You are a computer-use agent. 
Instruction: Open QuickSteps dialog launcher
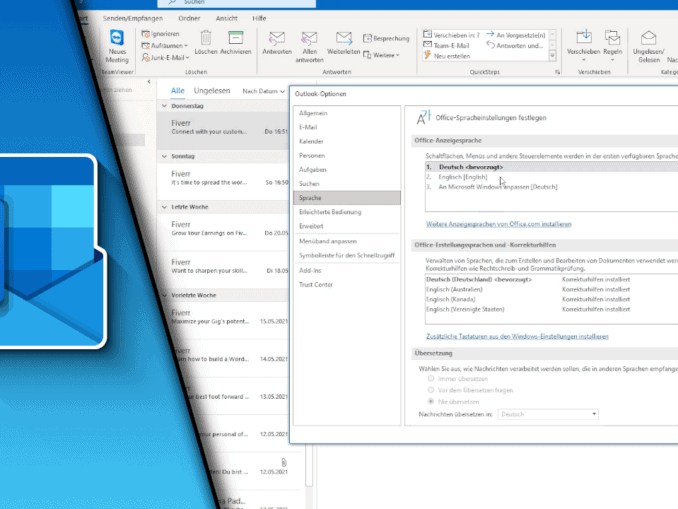(x=557, y=72)
